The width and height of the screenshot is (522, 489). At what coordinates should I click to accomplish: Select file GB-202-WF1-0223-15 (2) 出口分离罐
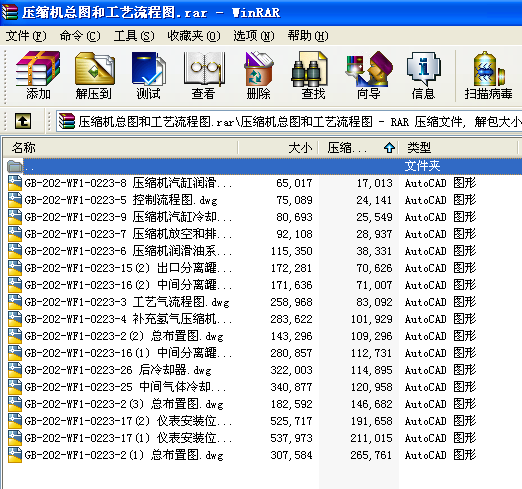pyautogui.click(x=128, y=268)
